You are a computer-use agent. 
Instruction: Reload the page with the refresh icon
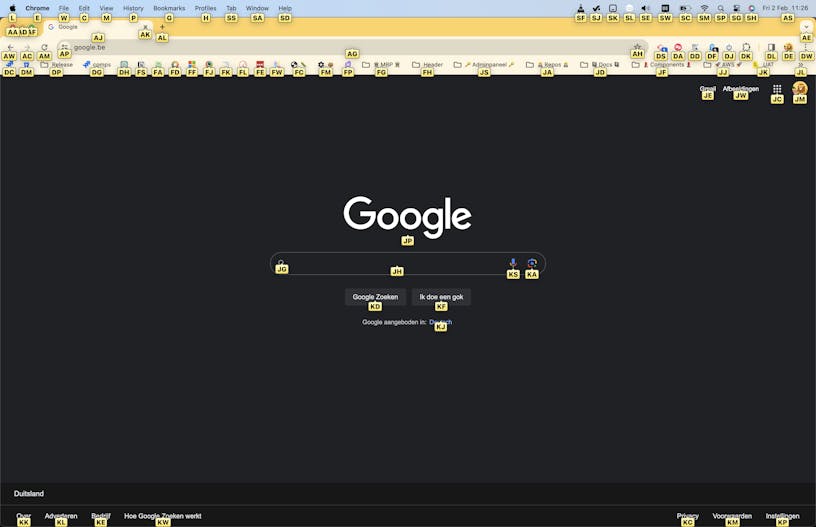pyautogui.click(x=44, y=47)
